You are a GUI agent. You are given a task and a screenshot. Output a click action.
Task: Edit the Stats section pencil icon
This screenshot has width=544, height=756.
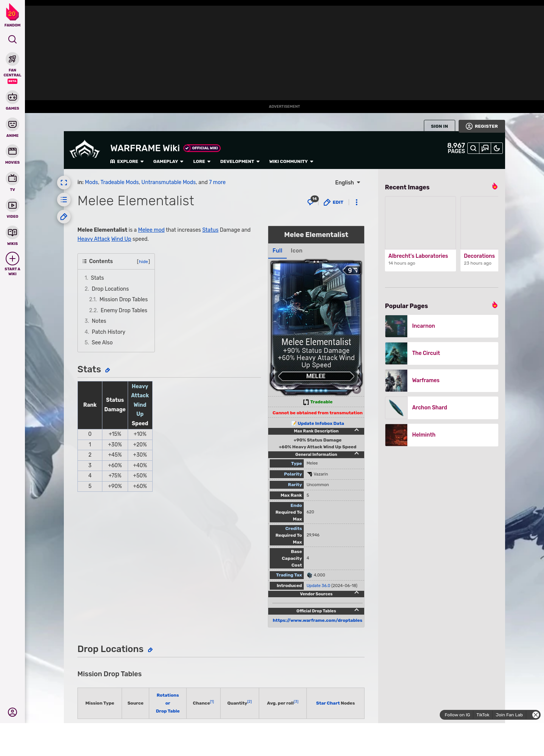[108, 370]
